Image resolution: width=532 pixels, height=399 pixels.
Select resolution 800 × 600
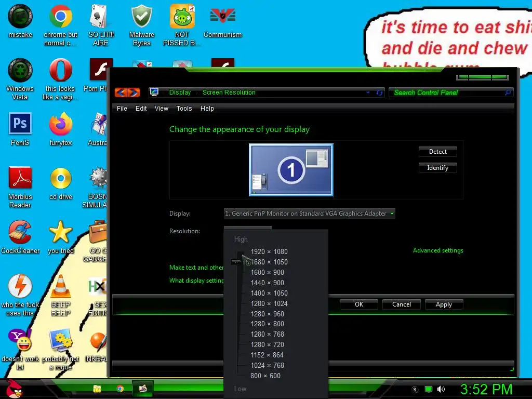point(265,376)
